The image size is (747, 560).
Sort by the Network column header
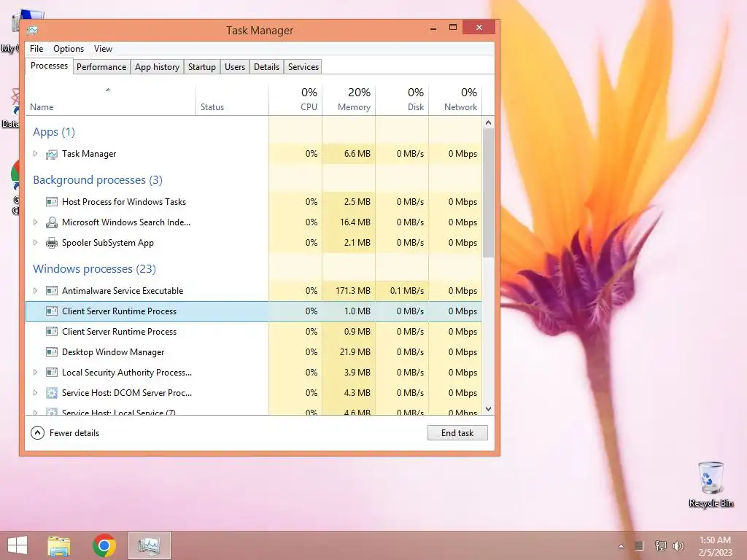pos(455,100)
